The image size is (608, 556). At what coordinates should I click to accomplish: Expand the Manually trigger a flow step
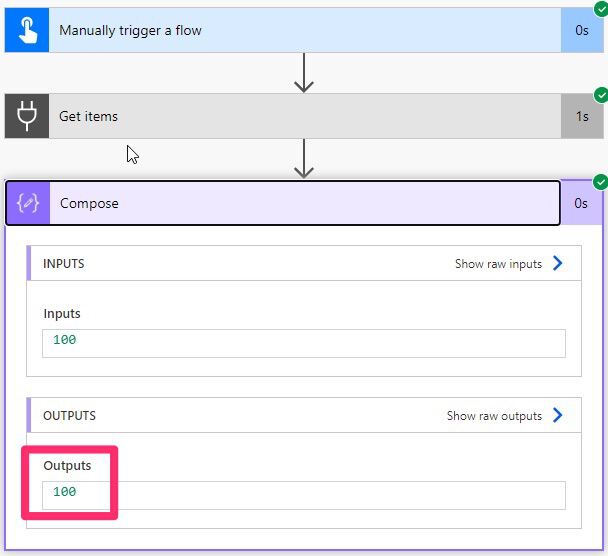(300, 30)
